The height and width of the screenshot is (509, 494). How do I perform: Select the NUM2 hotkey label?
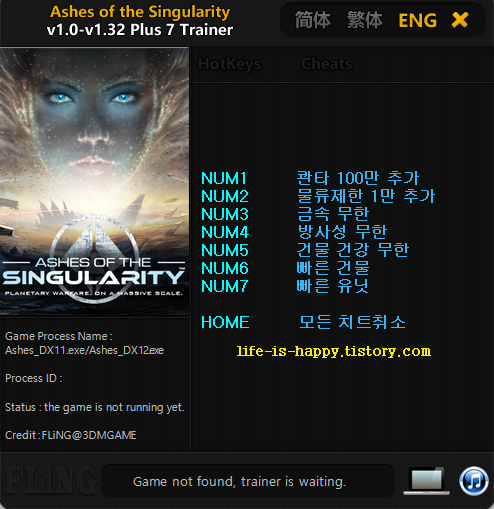pos(225,196)
